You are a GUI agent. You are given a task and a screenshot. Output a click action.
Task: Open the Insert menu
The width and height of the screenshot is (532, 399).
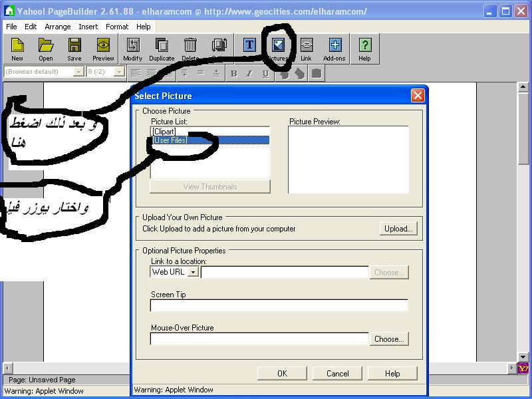(x=88, y=27)
